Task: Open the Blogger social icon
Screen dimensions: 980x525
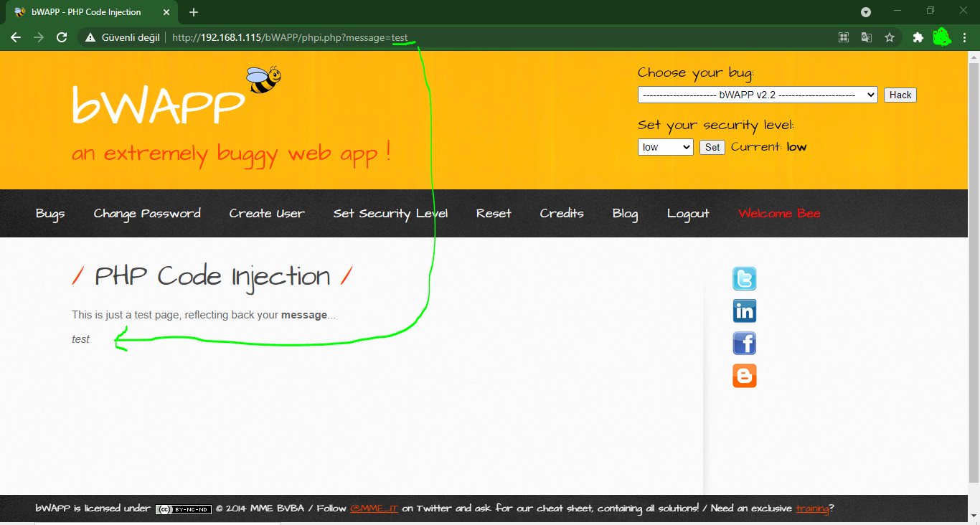Action: (744, 376)
